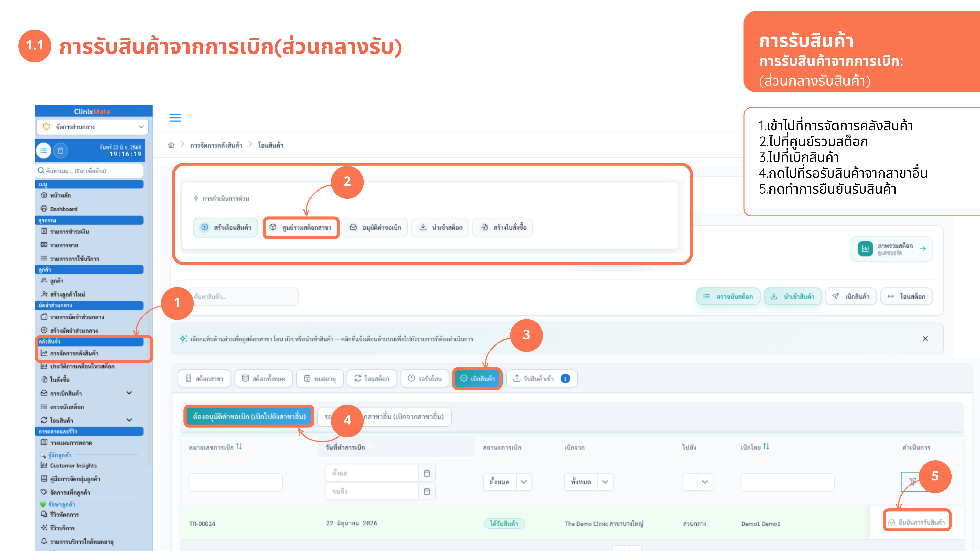Go to ลูกค้า page in the sidebar
Viewport: 980px width, 551px height.
[x=52, y=281]
